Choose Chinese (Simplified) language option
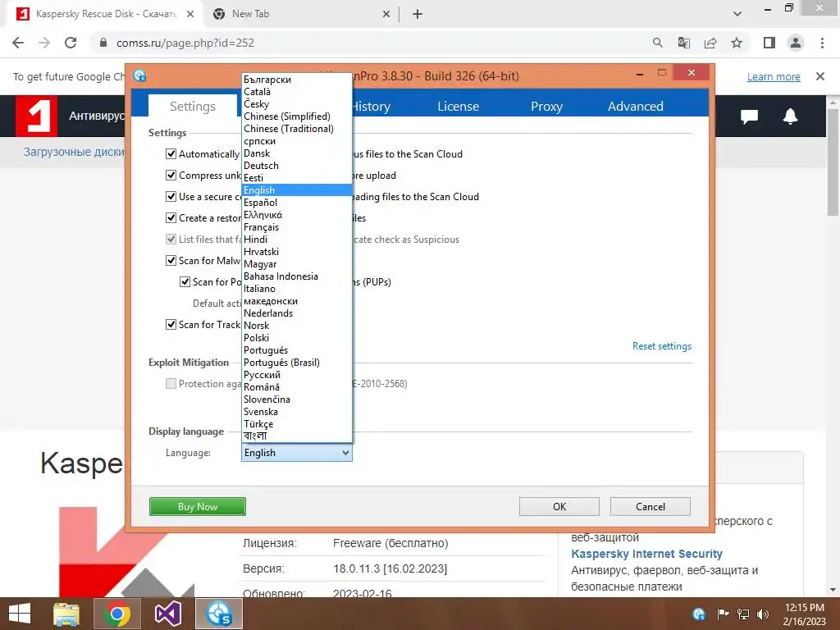Image resolution: width=840 pixels, height=630 pixels. pyautogui.click(x=297, y=116)
